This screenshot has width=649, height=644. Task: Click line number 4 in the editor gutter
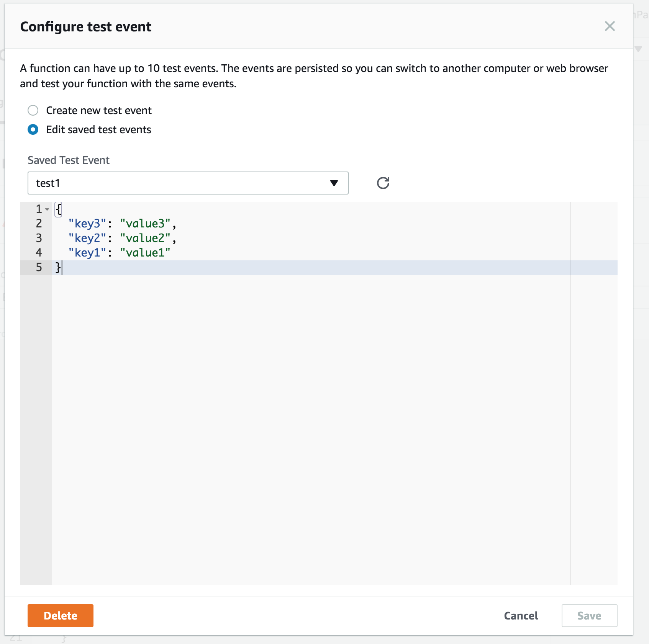point(39,253)
